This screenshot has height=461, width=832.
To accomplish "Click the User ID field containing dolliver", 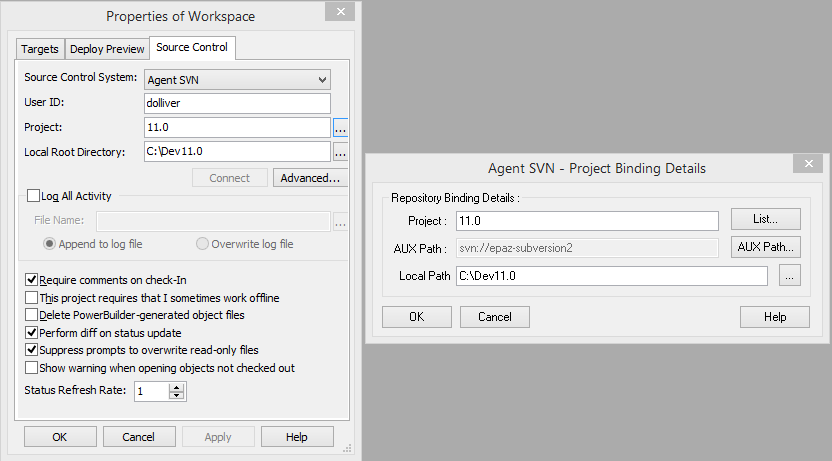I will [237, 103].
